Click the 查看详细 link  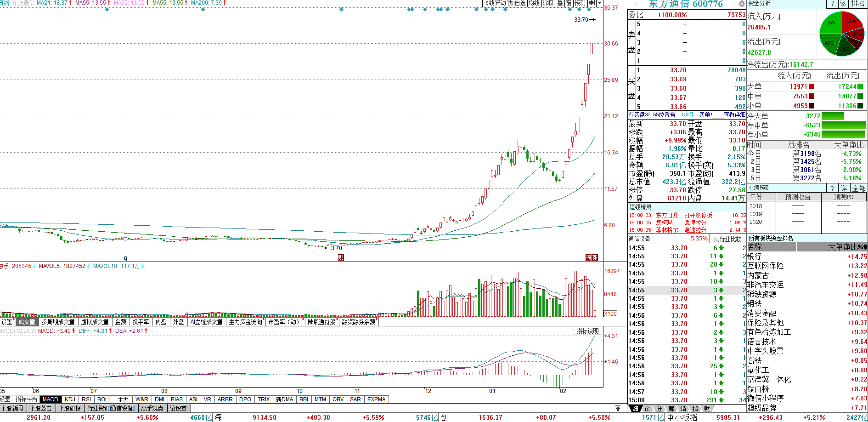[x=734, y=115]
